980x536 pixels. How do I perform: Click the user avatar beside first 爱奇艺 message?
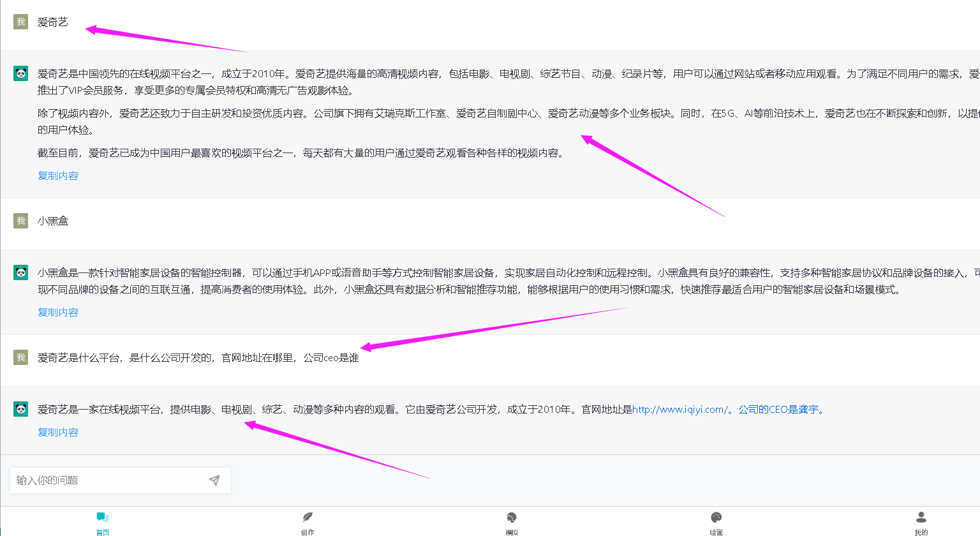pyautogui.click(x=21, y=22)
